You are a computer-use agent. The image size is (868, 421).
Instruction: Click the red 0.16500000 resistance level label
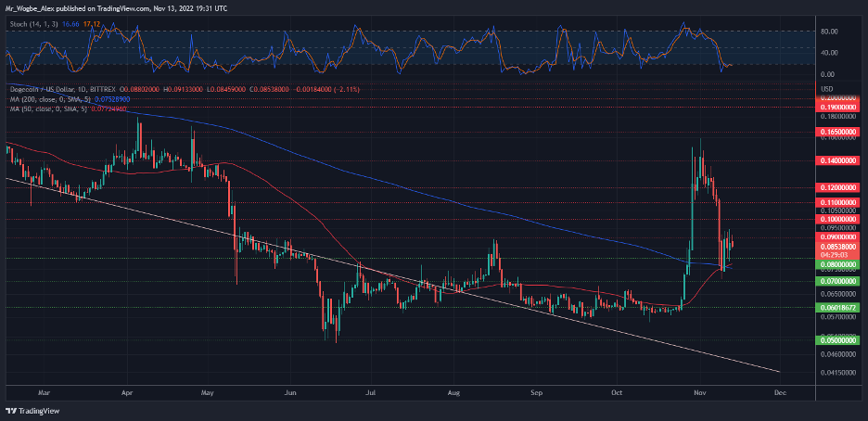pos(838,133)
